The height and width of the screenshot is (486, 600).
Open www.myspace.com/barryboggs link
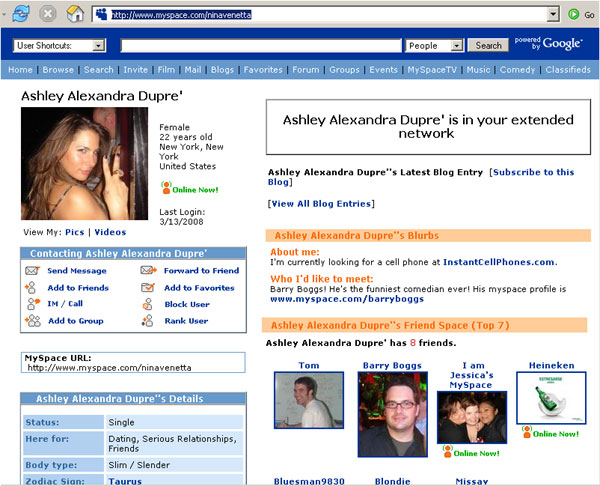tap(347, 299)
